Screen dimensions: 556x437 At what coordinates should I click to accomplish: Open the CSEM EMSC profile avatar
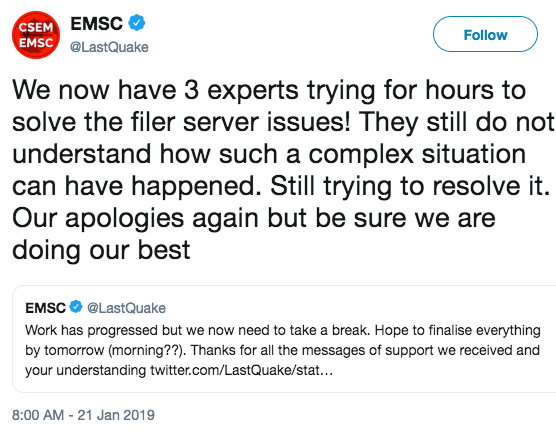pos(36,35)
